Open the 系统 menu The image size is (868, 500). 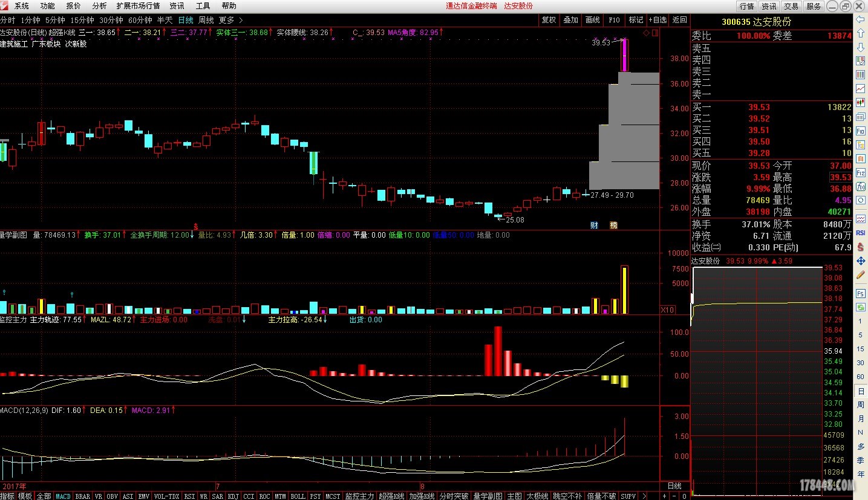coord(21,6)
